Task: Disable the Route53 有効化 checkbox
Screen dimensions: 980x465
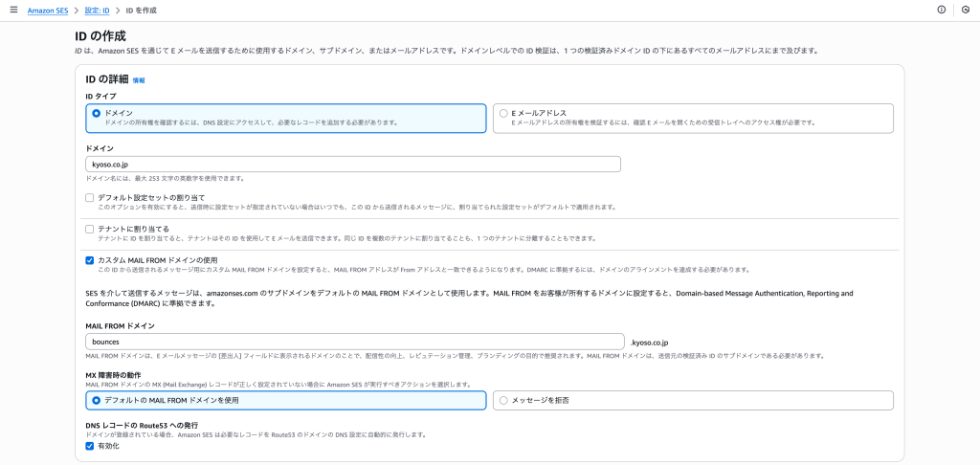Action: coord(89,446)
